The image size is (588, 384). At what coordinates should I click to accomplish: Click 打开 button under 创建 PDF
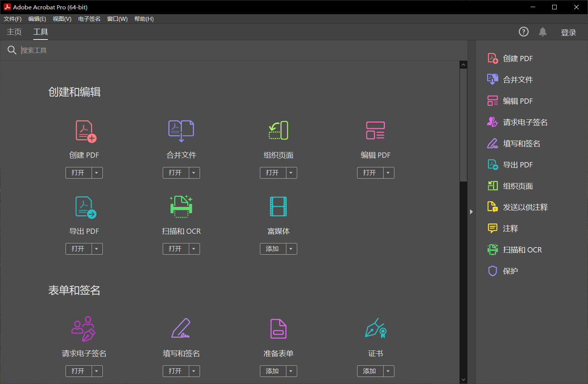coord(78,173)
